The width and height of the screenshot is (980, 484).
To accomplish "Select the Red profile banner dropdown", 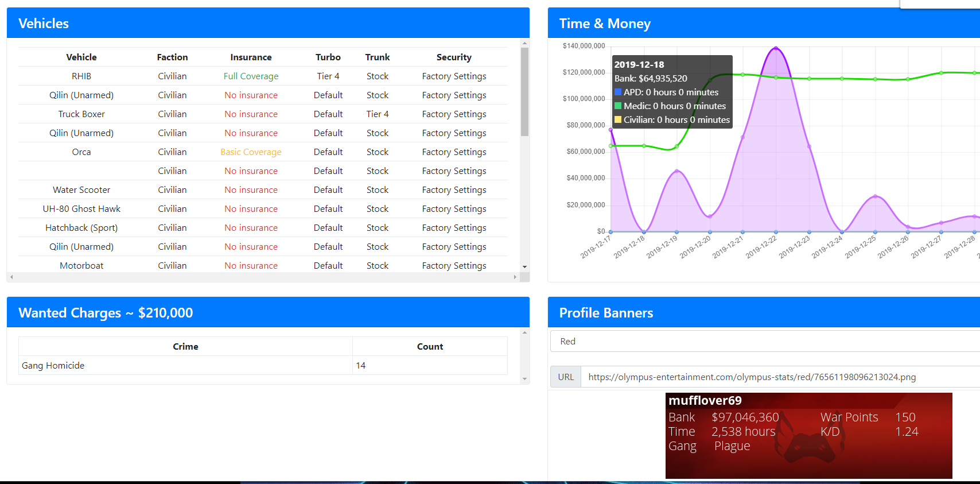I will tap(765, 341).
